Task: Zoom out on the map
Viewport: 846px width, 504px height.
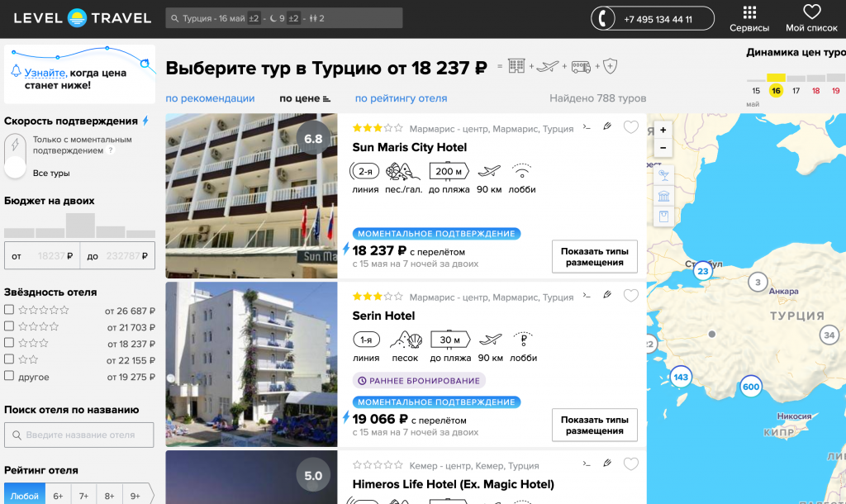Action: click(x=663, y=148)
